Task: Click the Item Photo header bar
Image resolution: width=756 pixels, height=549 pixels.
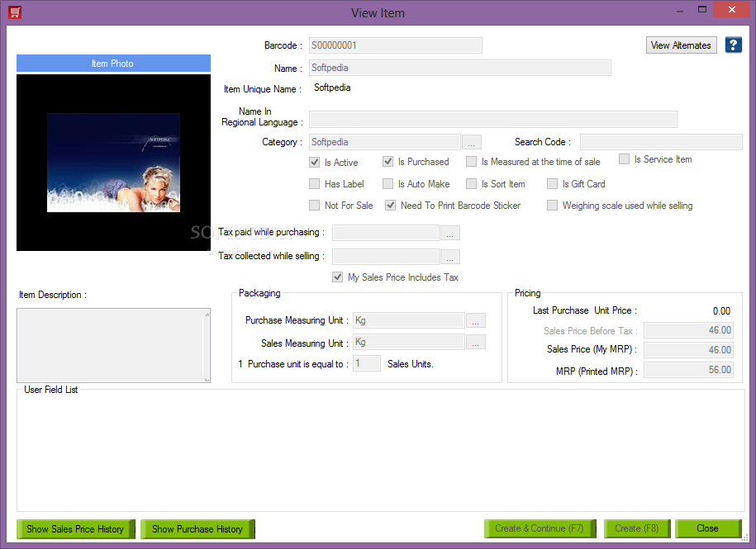Action: pyautogui.click(x=113, y=63)
